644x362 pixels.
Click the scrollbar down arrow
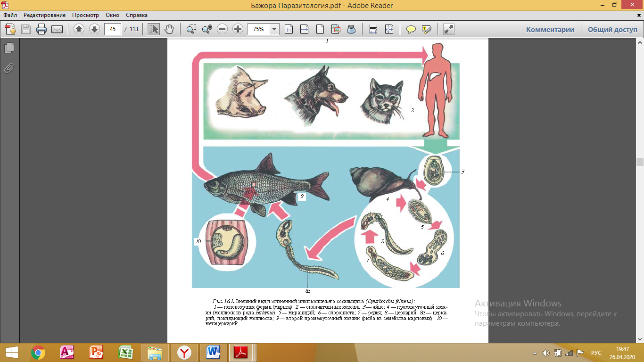pyautogui.click(x=640, y=339)
